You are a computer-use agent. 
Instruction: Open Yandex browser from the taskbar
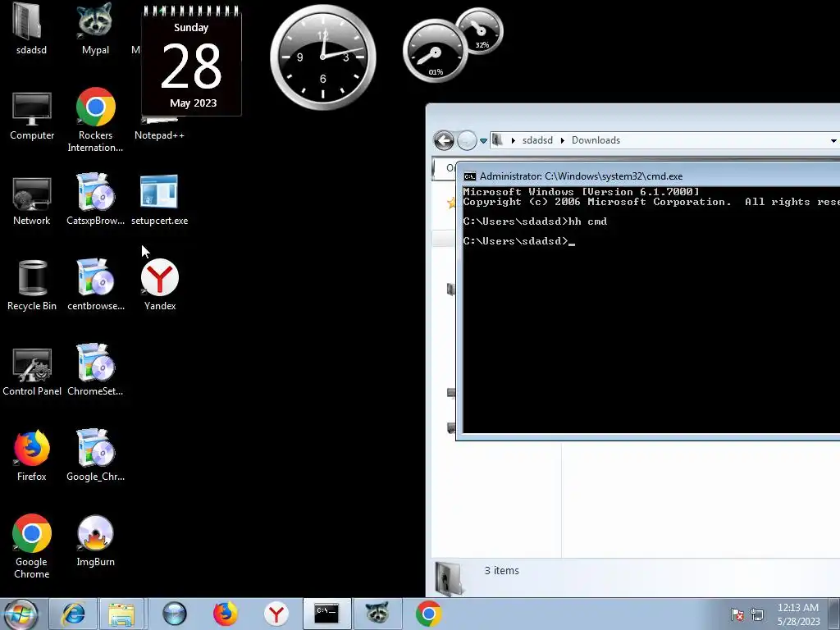click(x=276, y=614)
